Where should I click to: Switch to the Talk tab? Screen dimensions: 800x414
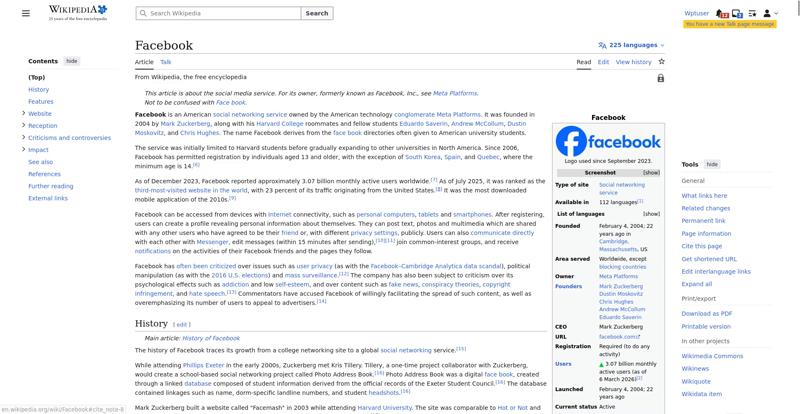tap(166, 62)
